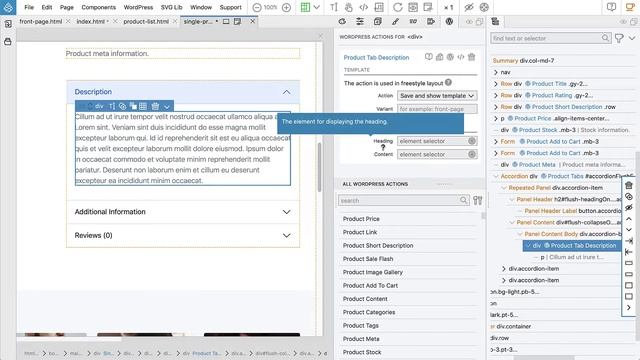Collapse the Accordion div Product Tabs node

click(496, 176)
